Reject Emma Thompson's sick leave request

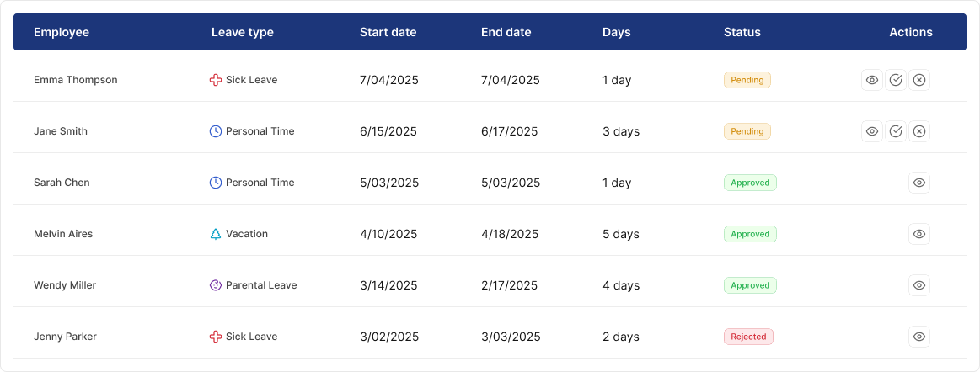pyautogui.click(x=919, y=80)
